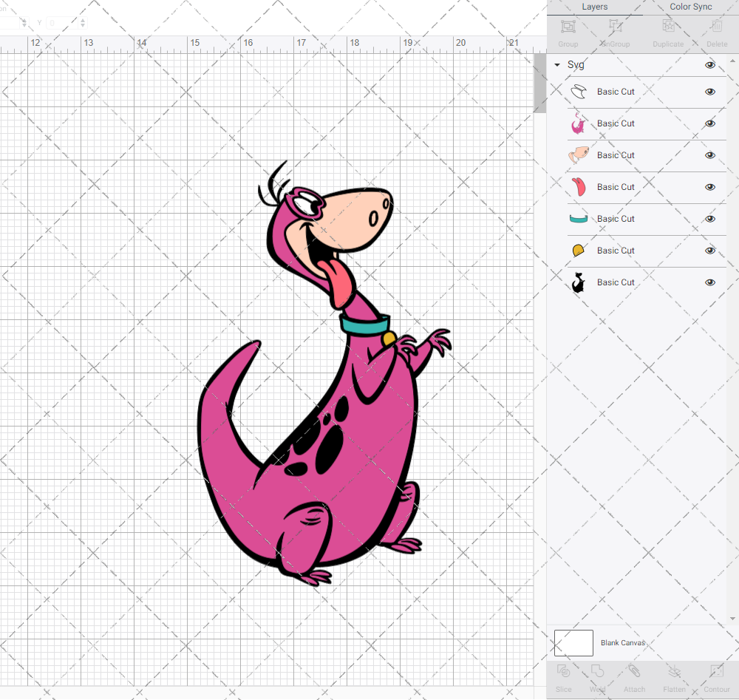Hide the pink body Basic Cut layer

coord(710,123)
